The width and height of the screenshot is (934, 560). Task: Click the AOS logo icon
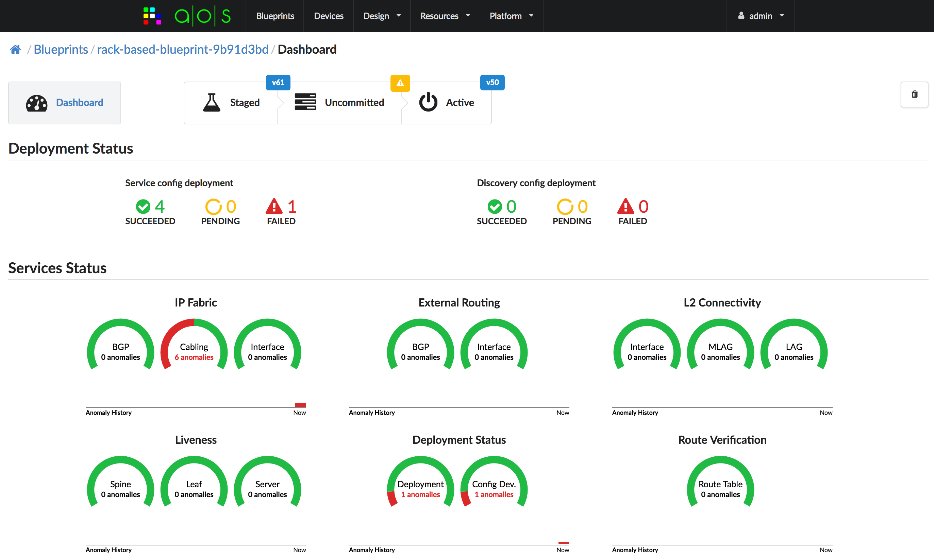tap(152, 16)
